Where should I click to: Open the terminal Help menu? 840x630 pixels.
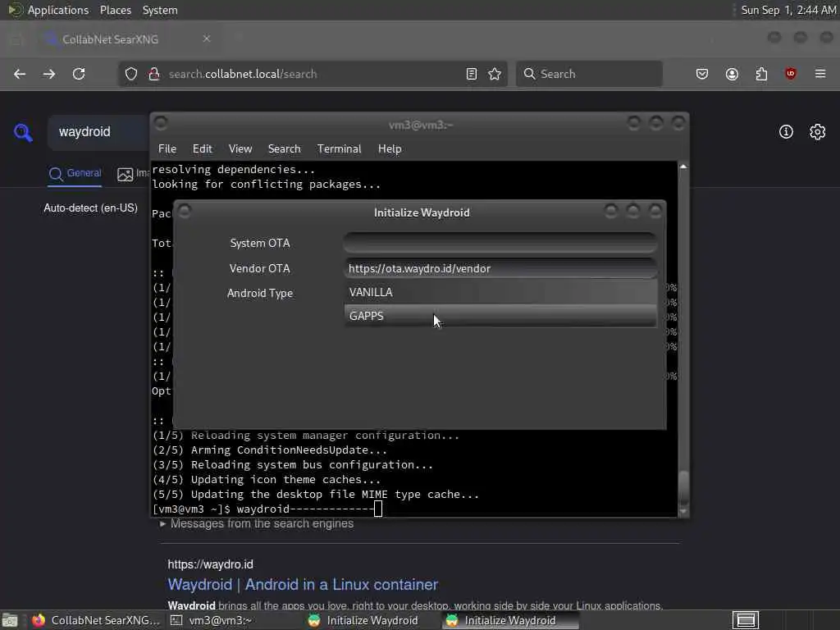[x=390, y=149]
